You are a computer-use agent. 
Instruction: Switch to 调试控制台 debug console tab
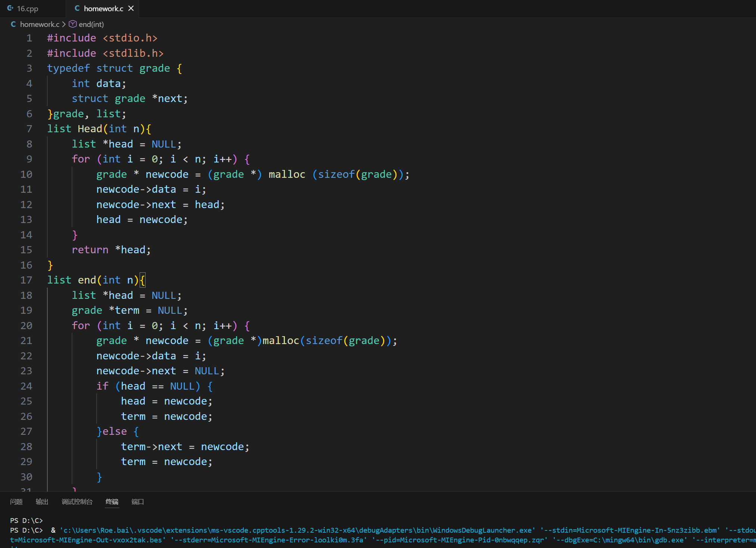[x=77, y=502]
